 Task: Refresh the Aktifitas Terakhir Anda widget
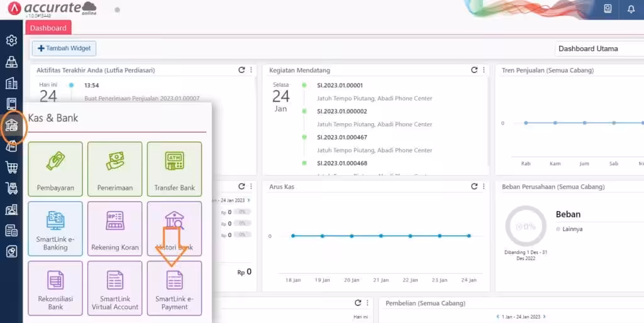click(241, 70)
